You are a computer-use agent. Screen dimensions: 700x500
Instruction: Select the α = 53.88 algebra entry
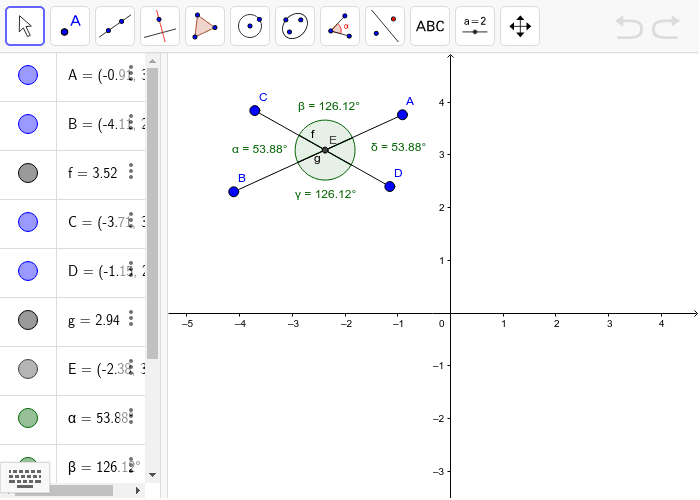(x=98, y=418)
